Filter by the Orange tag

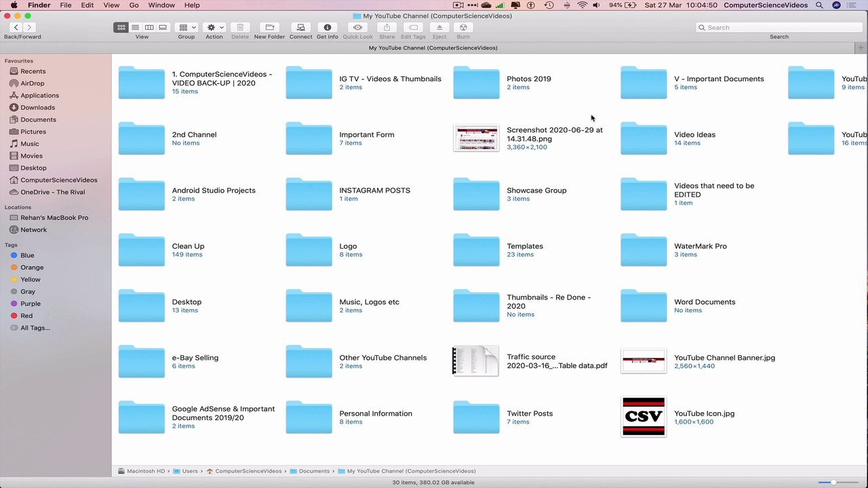click(32, 267)
